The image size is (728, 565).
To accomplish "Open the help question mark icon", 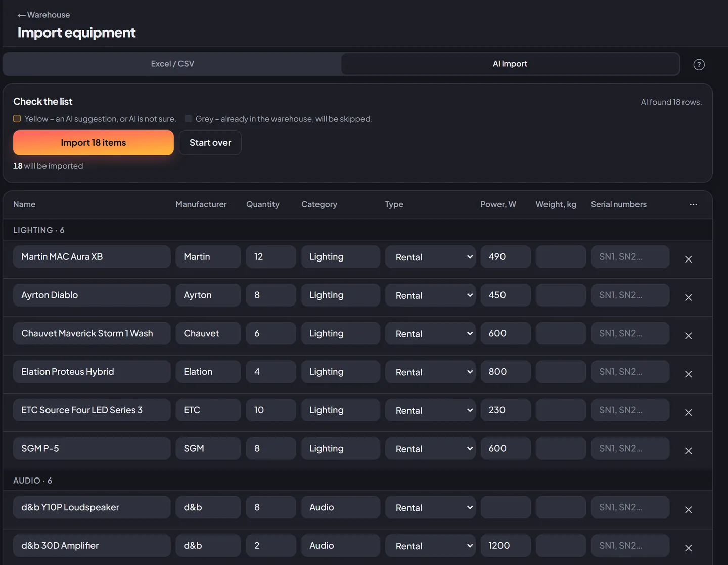I will point(699,64).
